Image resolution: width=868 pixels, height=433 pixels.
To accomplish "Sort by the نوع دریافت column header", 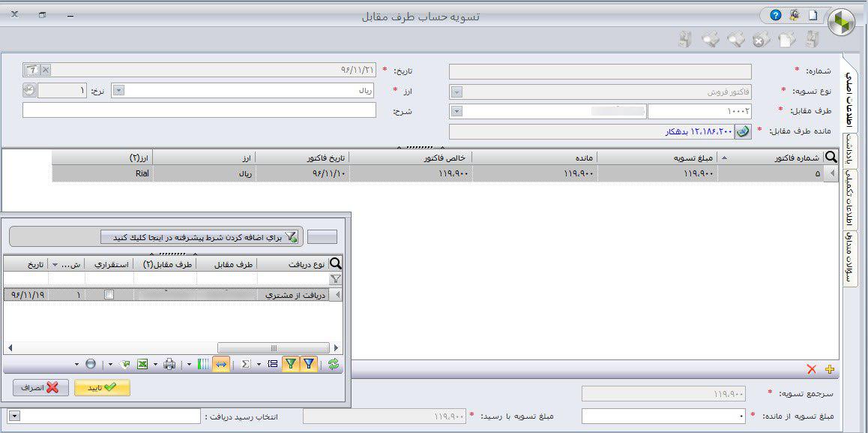I will click(x=293, y=264).
